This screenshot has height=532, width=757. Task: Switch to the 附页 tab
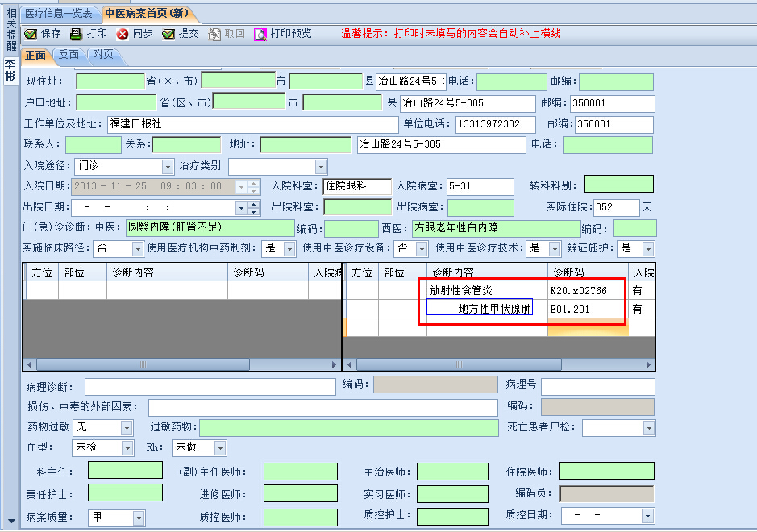point(102,55)
